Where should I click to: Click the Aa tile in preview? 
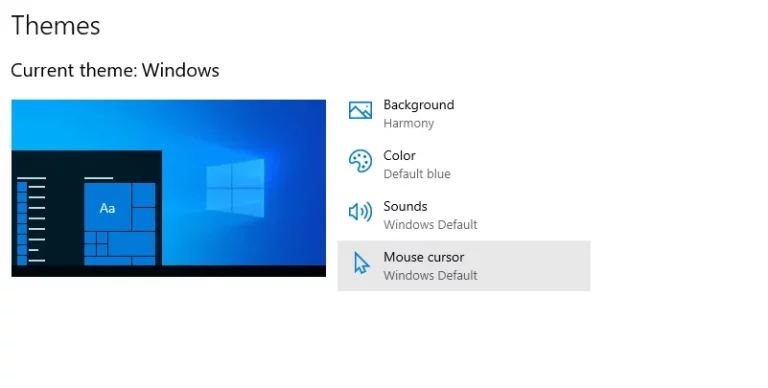coord(107,208)
